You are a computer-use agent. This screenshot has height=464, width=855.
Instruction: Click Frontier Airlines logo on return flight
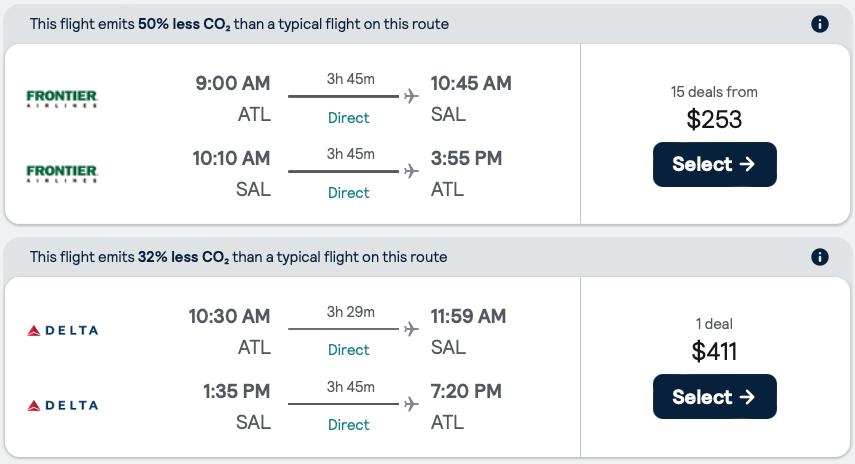coord(62,172)
